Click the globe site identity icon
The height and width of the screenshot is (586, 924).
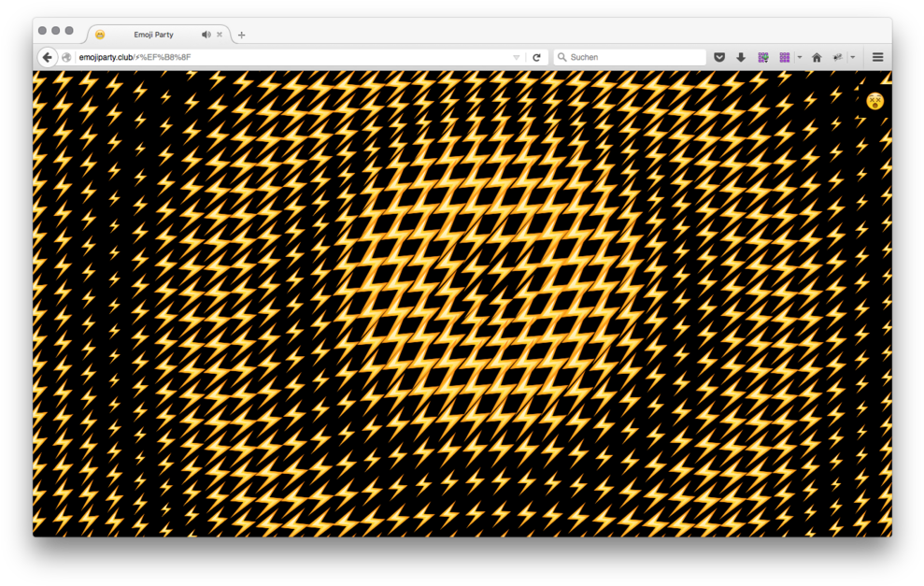tap(66, 57)
